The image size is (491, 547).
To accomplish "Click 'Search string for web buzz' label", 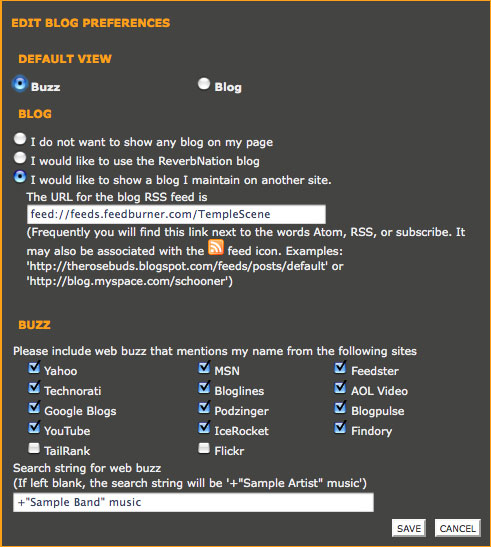I will (x=87, y=468).
